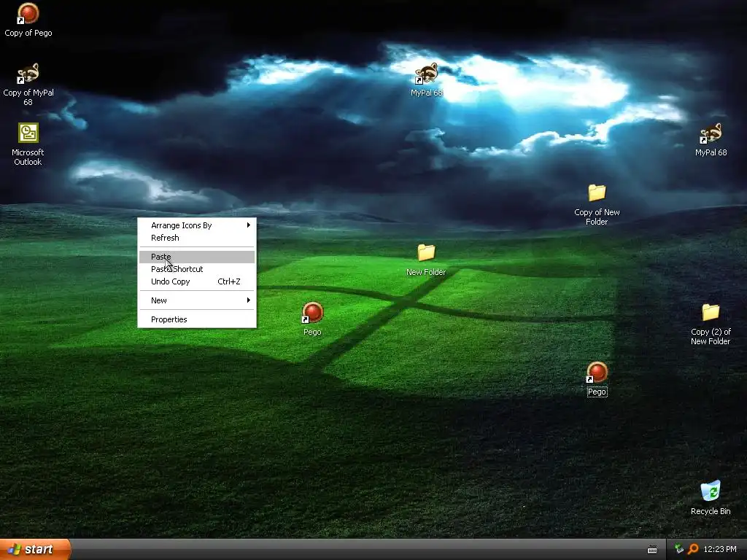The width and height of the screenshot is (747, 560).
Task: Choose Undo Copy from the context menu
Action: pyautogui.click(x=197, y=281)
